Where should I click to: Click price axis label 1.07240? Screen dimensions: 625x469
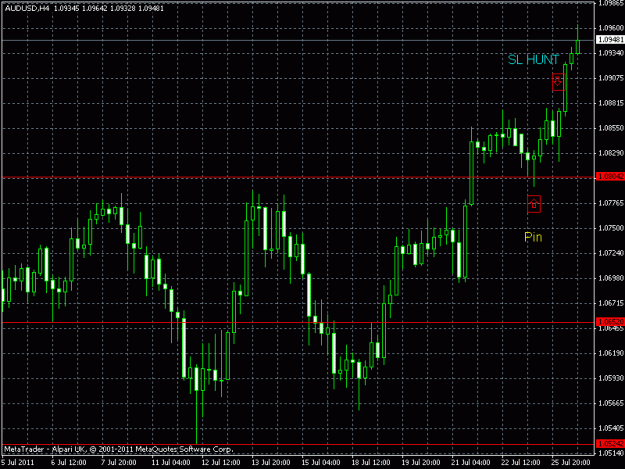tap(611, 253)
